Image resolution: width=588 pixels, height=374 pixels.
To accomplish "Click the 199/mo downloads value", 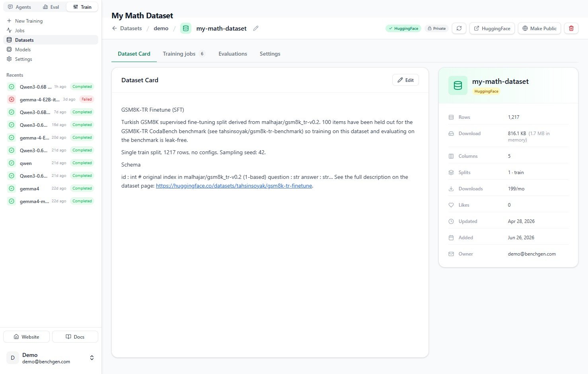I will tap(516, 189).
